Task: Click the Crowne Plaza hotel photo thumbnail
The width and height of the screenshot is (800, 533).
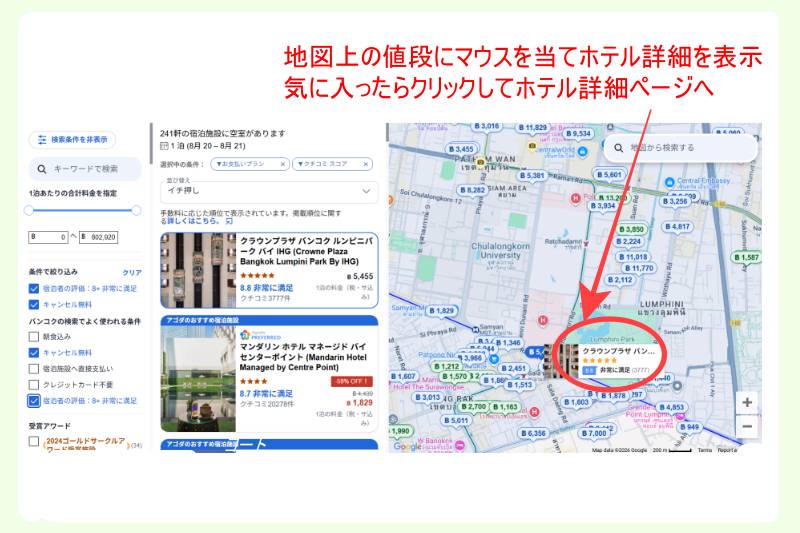Action: click(x=198, y=270)
